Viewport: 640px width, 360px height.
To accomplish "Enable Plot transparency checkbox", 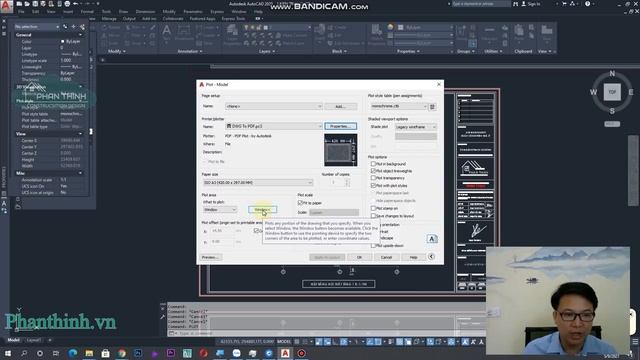I will [x=373, y=178].
